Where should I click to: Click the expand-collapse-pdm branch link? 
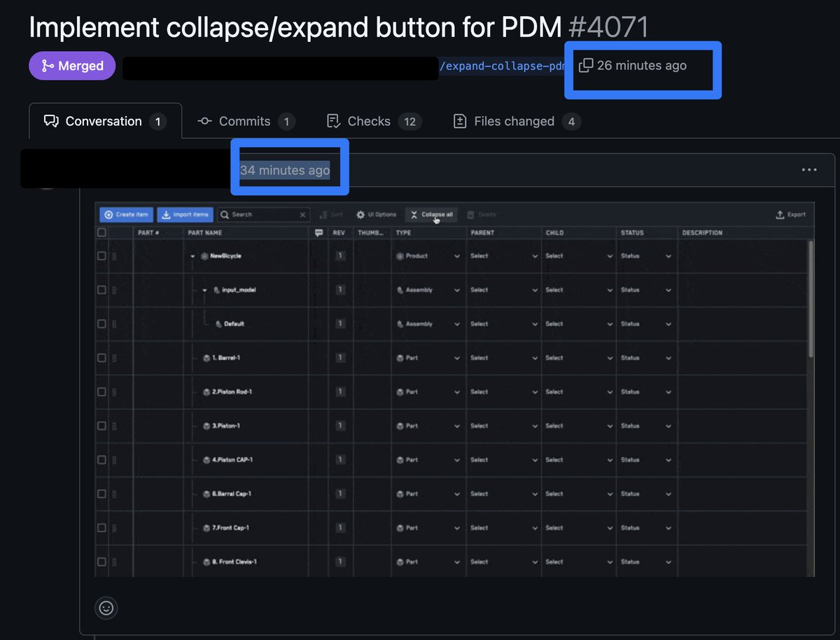[x=501, y=66]
